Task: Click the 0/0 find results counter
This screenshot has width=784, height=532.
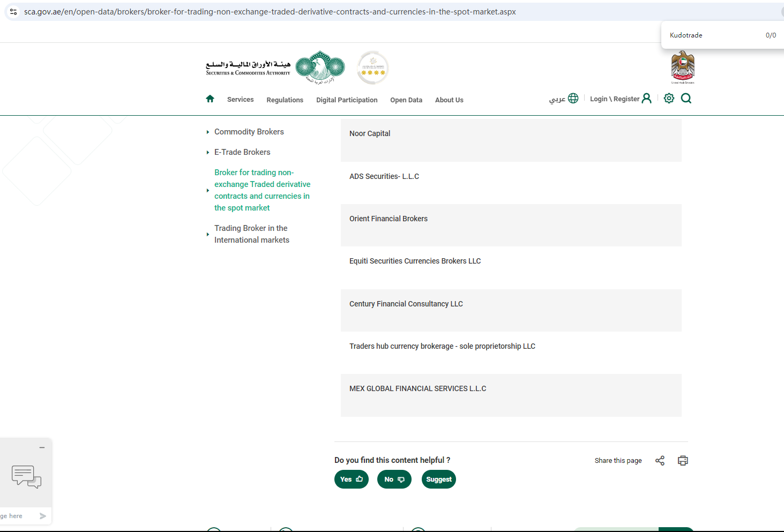Action: click(x=771, y=35)
